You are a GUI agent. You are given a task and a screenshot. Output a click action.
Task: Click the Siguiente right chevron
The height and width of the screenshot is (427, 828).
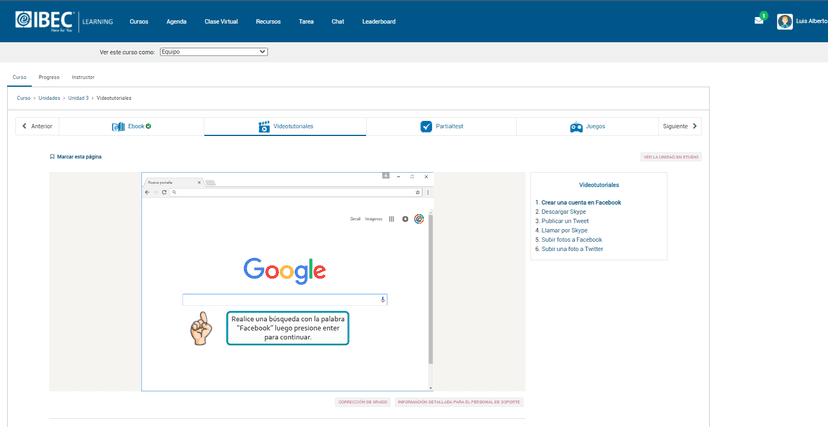click(x=694, y=126)
